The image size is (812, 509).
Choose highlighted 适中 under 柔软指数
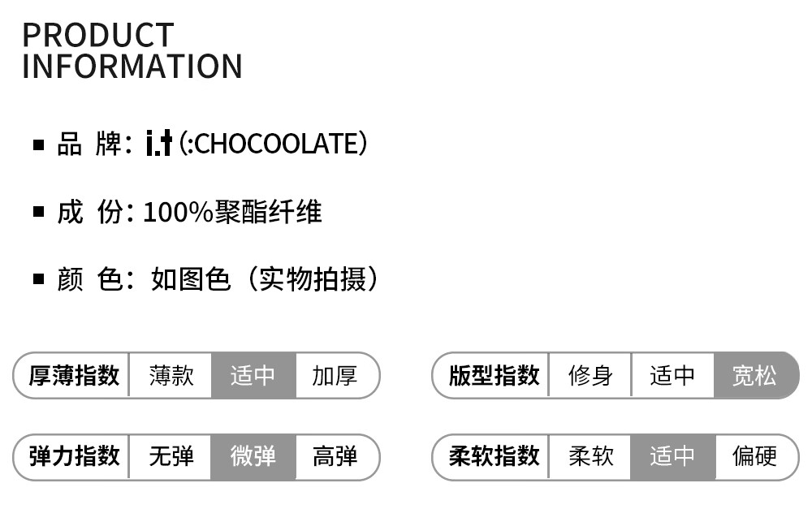[x=672, y=456]
